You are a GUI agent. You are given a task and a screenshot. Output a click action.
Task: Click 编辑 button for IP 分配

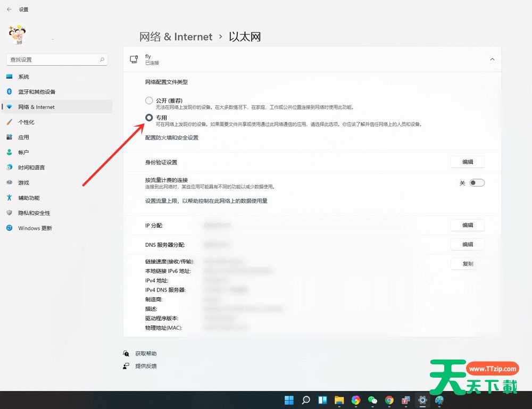click(x=468, y=226)
